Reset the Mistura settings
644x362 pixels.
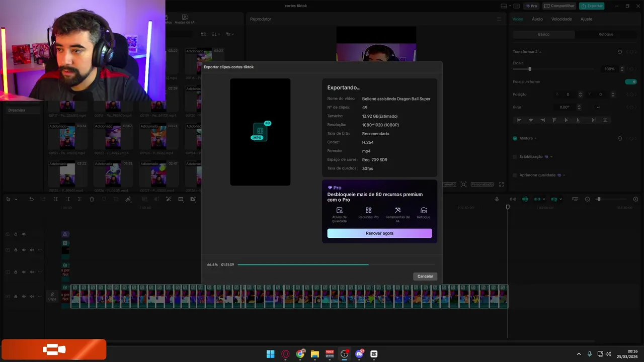point(620,138)
